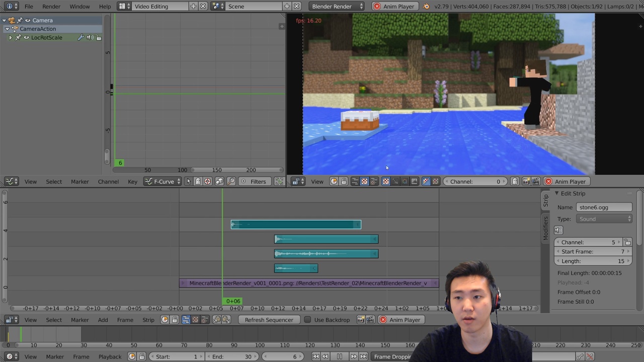The height and width of the screenshot is (362, 644).
Task: Click the Start frame field showing 1
Action: pyautogui.click(x=177, y=356)
